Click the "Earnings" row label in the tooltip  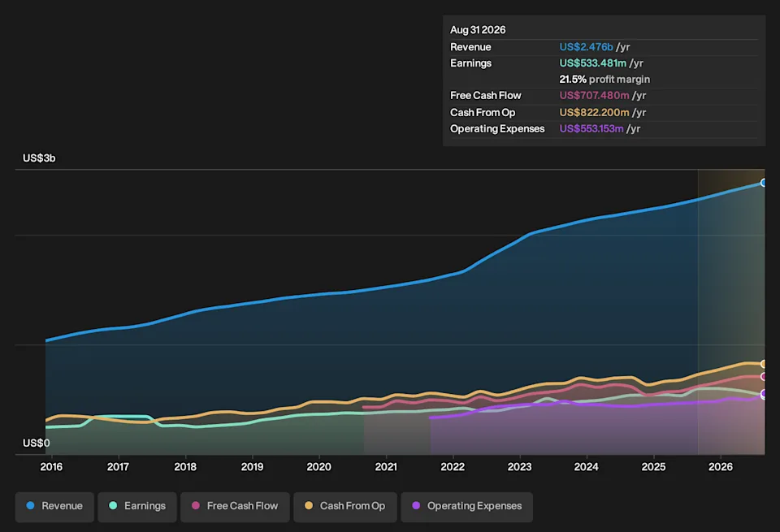click(470, 63)
